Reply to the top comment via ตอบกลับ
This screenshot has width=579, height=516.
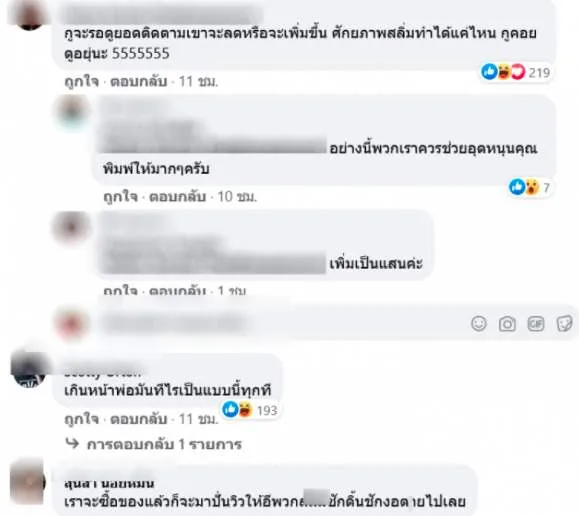tap(138, 81)
